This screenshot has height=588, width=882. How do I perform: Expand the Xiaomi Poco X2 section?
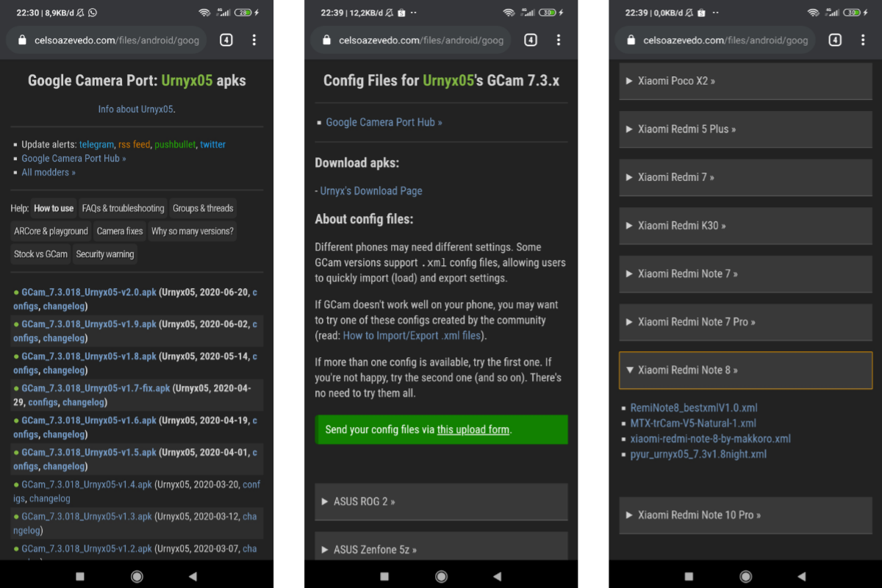coord(745,81)
